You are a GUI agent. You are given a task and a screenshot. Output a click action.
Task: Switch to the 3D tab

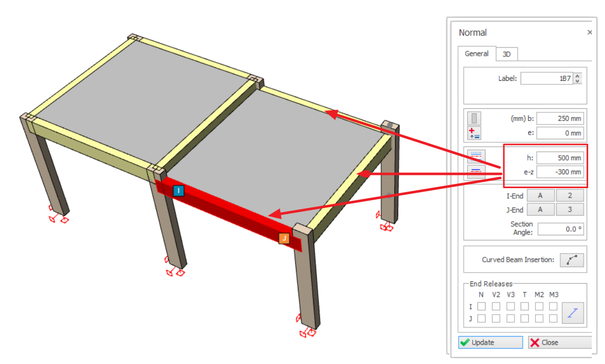506,54
